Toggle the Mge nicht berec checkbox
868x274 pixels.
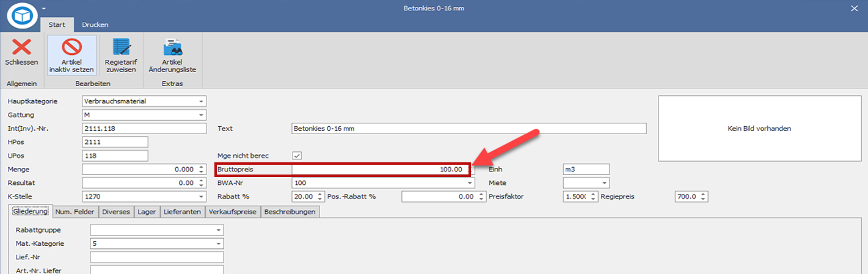(x=297, y=156)
